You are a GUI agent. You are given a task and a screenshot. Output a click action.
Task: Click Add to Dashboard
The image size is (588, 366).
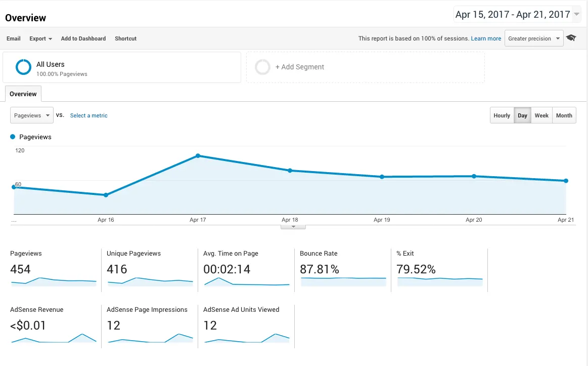pyautogui.click(x=83, y=38)
